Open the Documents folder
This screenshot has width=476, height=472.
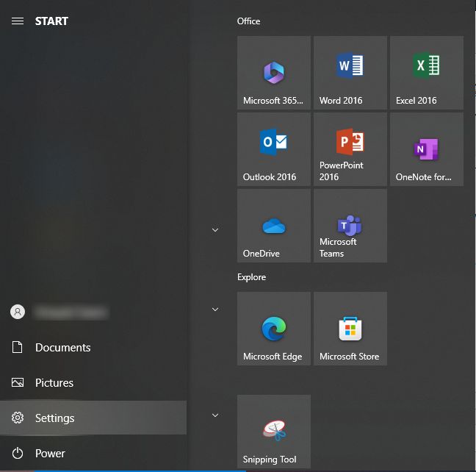[62, 348]
